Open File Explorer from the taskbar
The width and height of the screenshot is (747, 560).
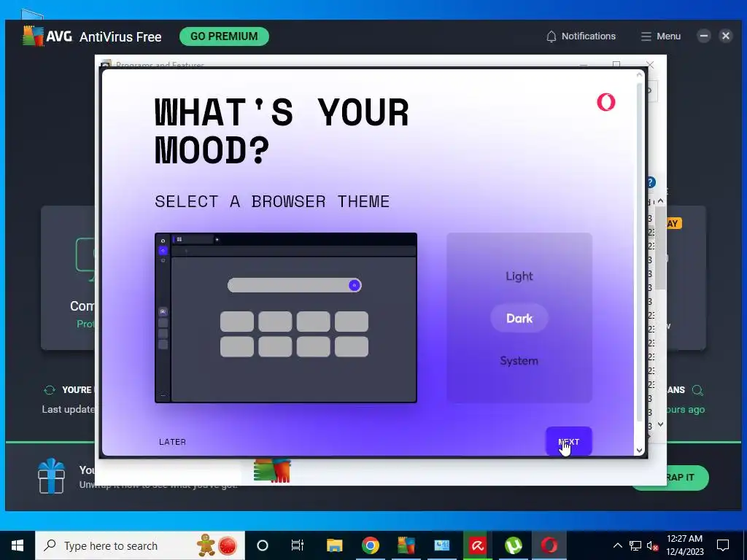(x=334, y=545)
